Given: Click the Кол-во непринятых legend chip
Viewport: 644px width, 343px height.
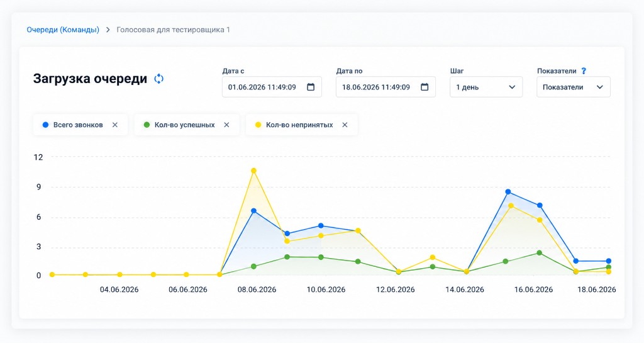Looking at the screenshot, I should 301,125.
